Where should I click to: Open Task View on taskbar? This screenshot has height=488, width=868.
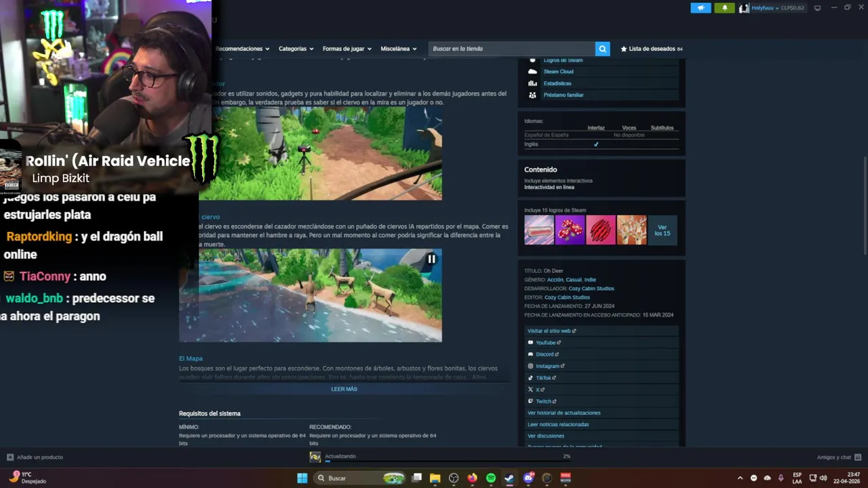point(417,478)
